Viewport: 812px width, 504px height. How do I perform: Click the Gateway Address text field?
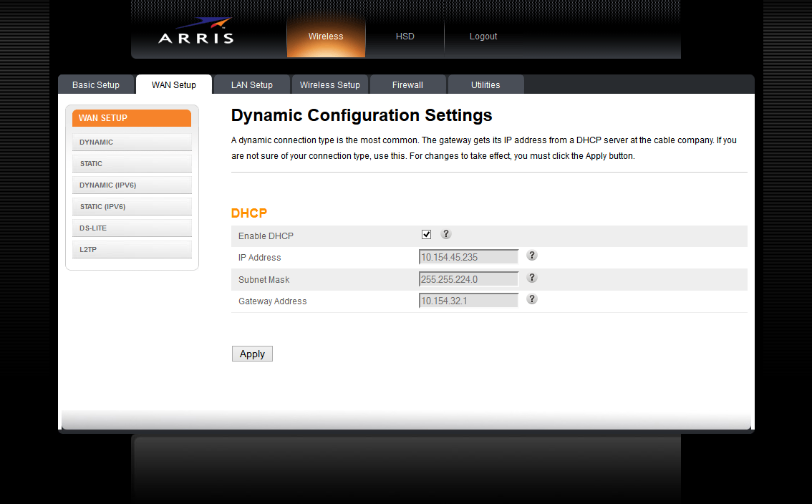pyautogui.click(x=468, y=301)
